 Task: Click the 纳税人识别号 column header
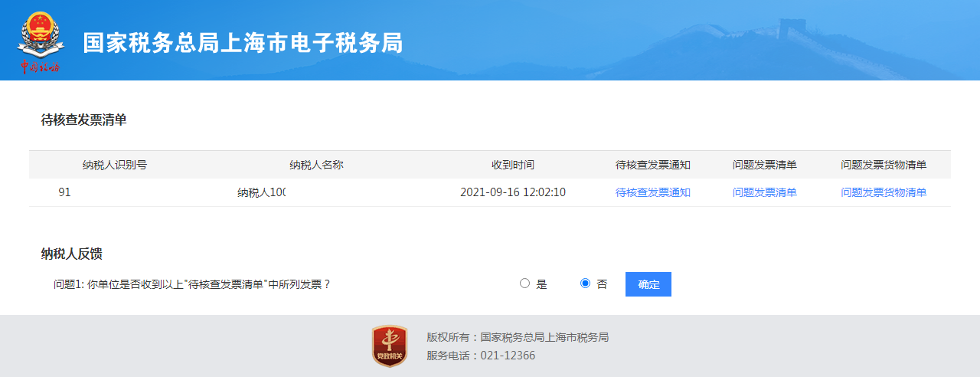(115, 165)
